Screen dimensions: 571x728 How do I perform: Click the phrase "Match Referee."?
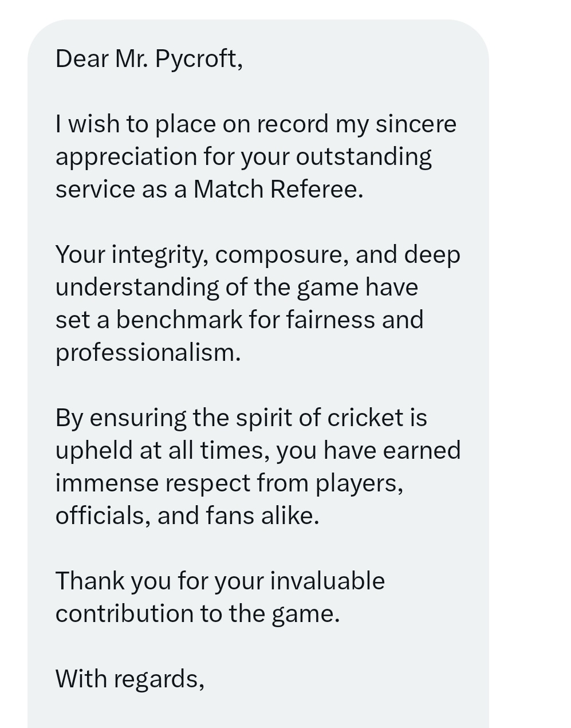click(278, 190)
